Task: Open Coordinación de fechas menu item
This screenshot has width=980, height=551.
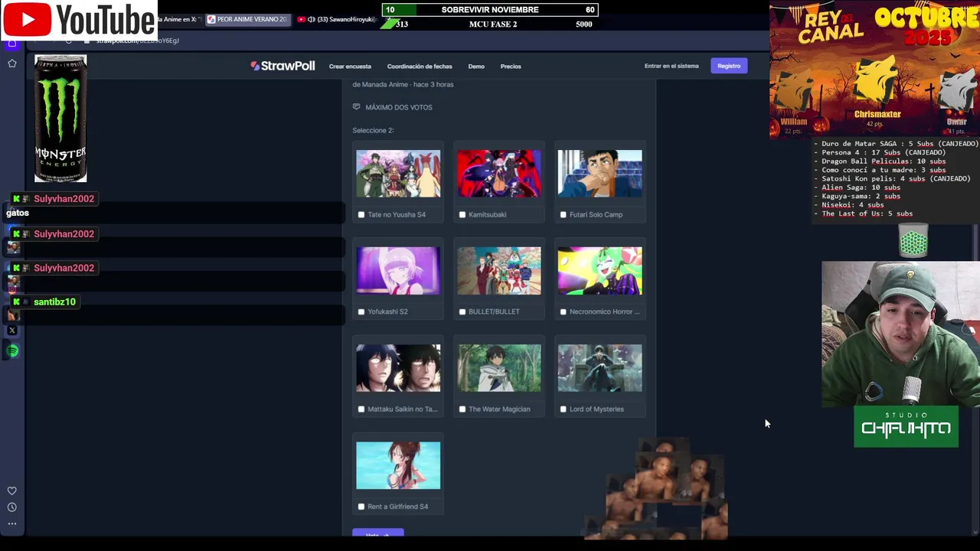Action: point(420,67)
